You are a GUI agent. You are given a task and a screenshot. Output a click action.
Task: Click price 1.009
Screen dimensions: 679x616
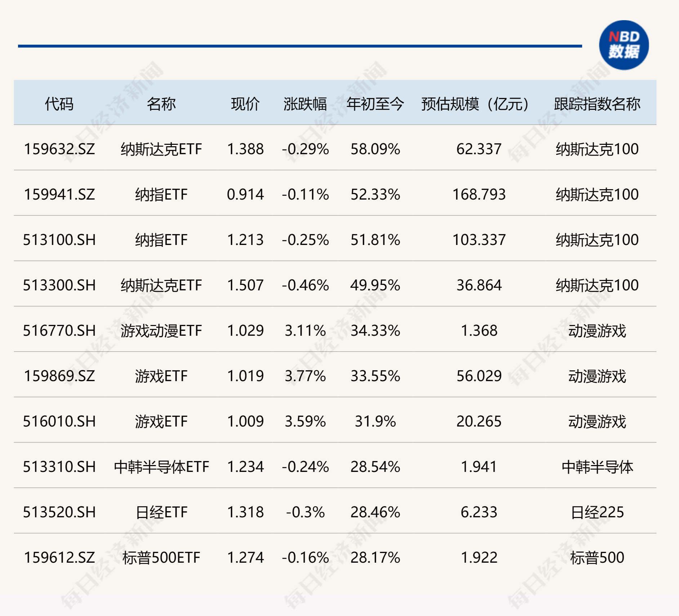[x=245, y=421]
